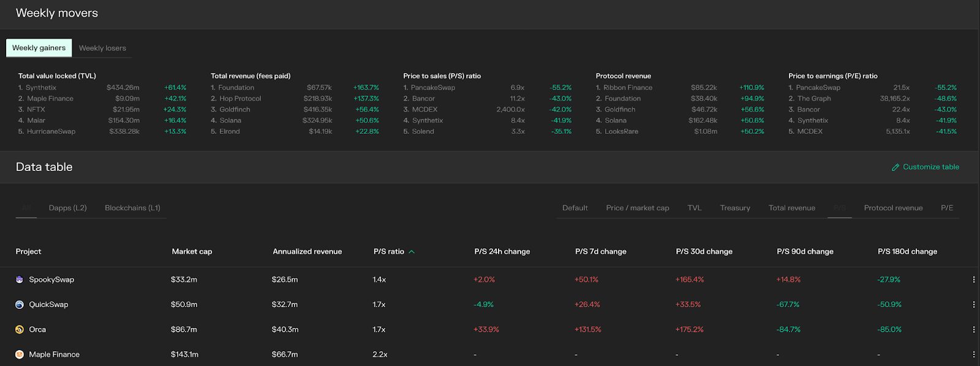Click The Graph in the P/E ratio list
Image resolution: width=980 pixels, height=366 pixels.
pos(814,99)
